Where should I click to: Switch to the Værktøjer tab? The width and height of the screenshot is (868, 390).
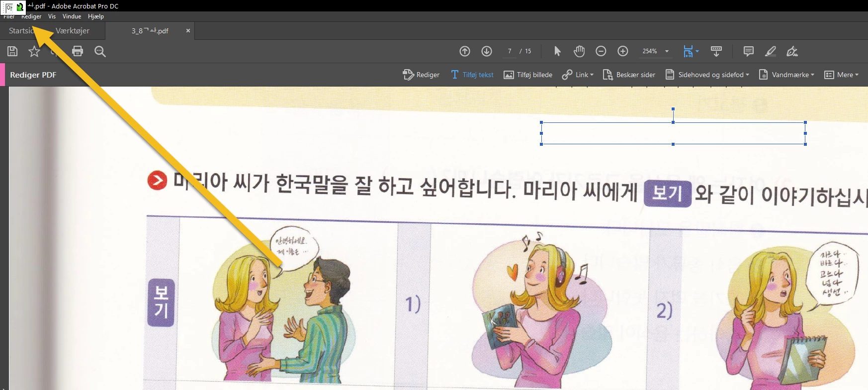[x=73, y=31]
